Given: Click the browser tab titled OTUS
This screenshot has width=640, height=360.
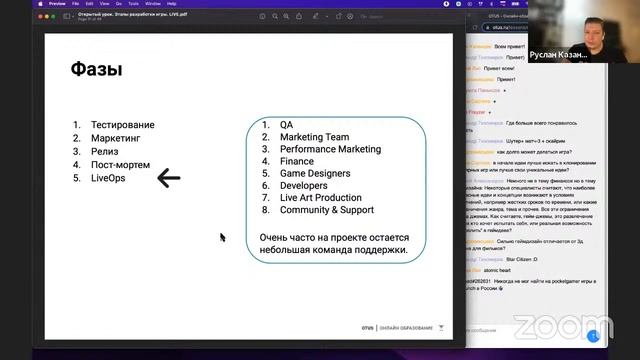Looking at the screenshot, I should point(507,16).
